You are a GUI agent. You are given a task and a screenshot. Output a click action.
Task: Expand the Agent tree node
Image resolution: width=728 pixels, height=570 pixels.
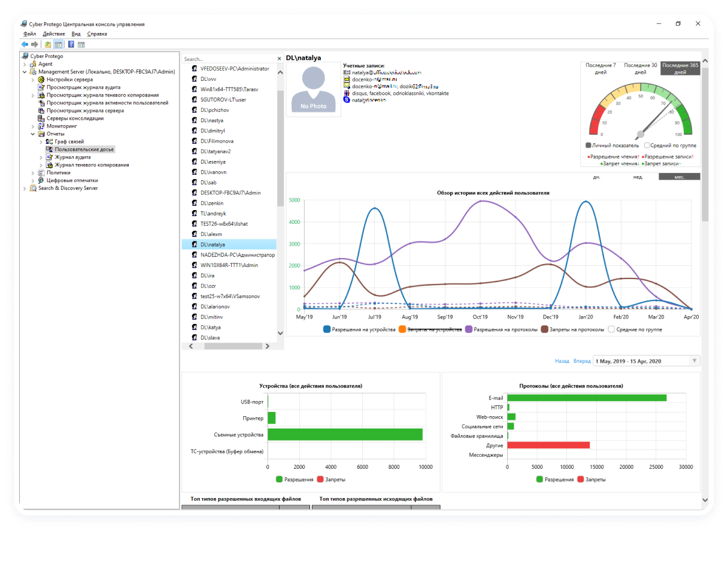coord(25,64)
